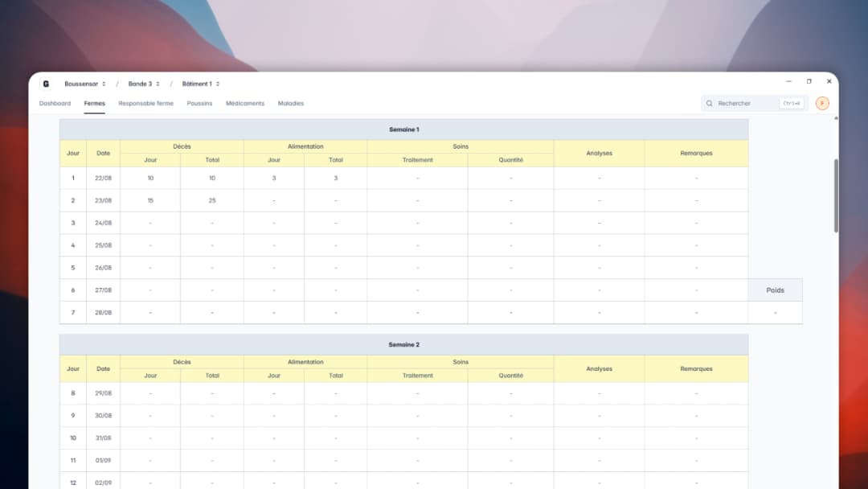This screenshot has width=868, height=489.
Task: Click the Ctrl+K shortcut badge
Action: 792,103
